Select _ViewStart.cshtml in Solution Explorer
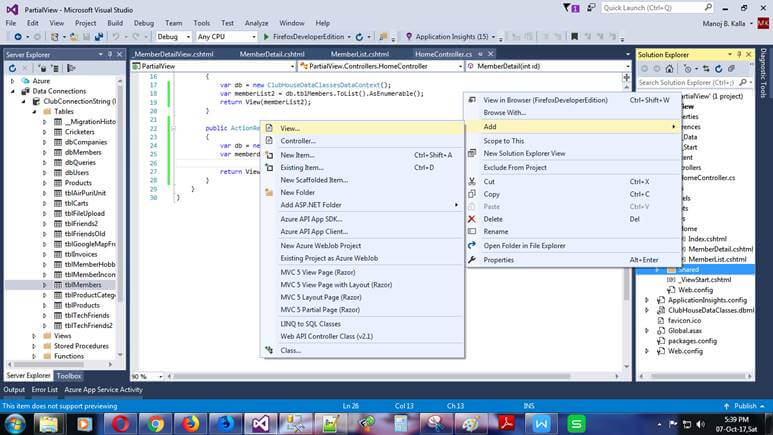The height and width of the screenshot is (435, 773). click(x=704, y=280)
